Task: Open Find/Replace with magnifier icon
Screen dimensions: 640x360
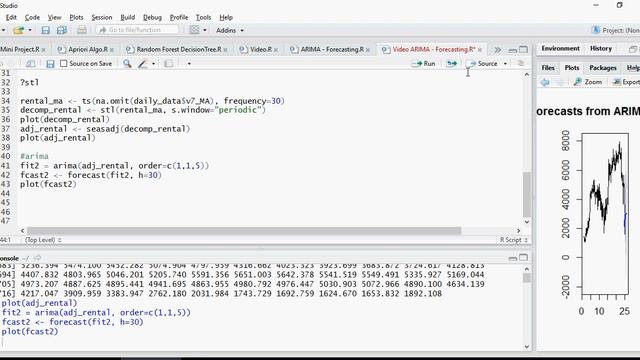Action: coord(127,64)
